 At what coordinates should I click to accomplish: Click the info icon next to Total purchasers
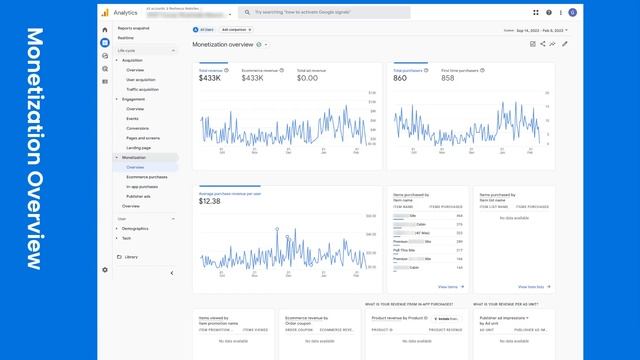[426, 70]
